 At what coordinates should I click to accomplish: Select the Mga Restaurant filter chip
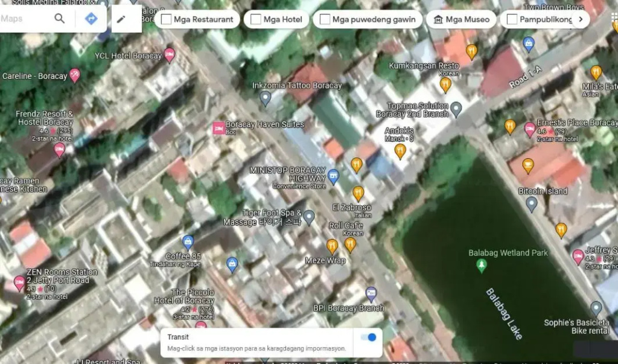(197, 19)
